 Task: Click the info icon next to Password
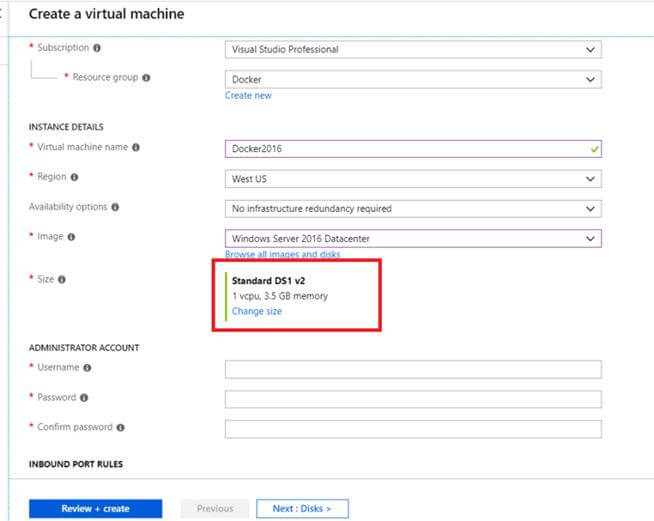[84, 398]
